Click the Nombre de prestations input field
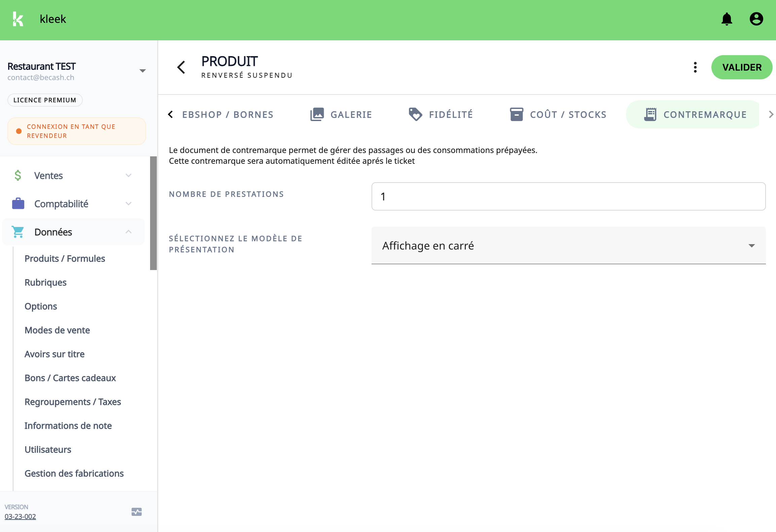 tap(568, 196)
